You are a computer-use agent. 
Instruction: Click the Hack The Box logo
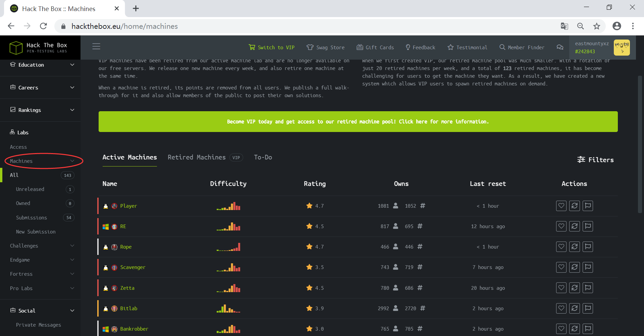tap(39, 48)
